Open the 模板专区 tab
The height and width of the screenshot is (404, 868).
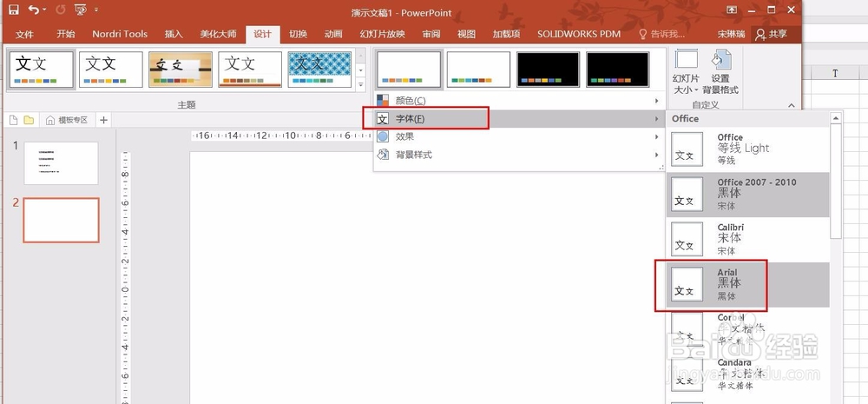click(68, 120)
